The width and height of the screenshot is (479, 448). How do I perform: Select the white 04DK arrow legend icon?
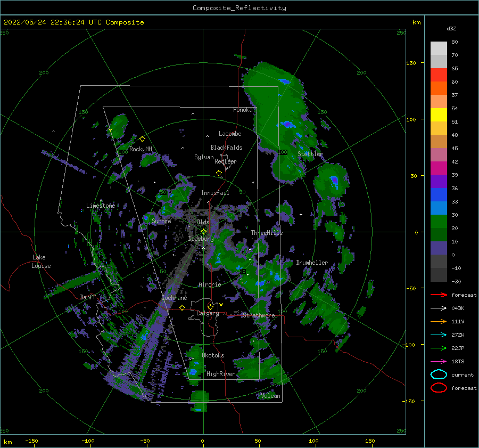[x=439, y=308]
